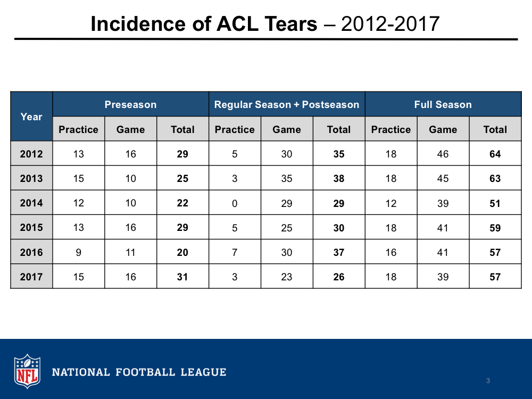Select the Practice subheader under Preseason
This screenshot has height=399, width=532.
78,129
